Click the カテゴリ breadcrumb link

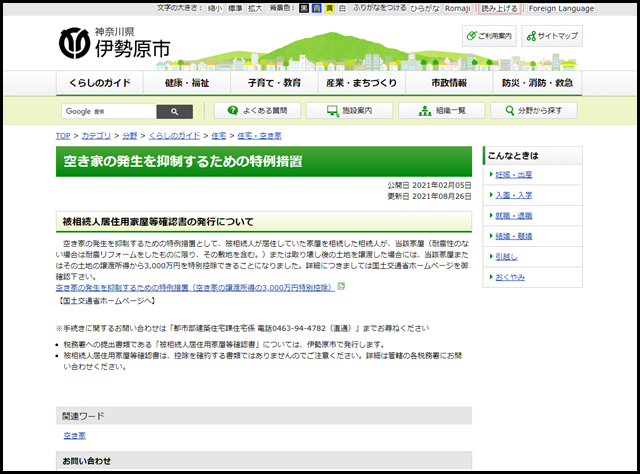(96, 136)
